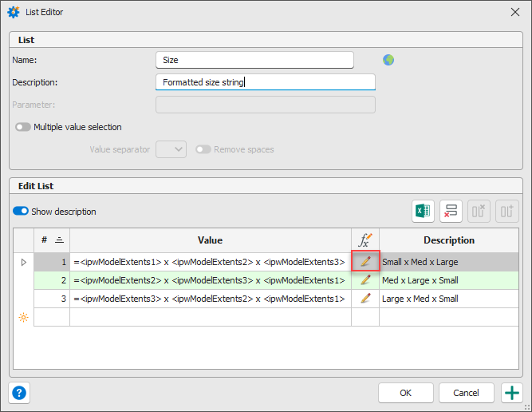Image resolution: width=532 pixels, height=412 pixels.
Task: Expand row 1 with the triangle arrow
Action: pyautogui.click(x=23, y=262)
